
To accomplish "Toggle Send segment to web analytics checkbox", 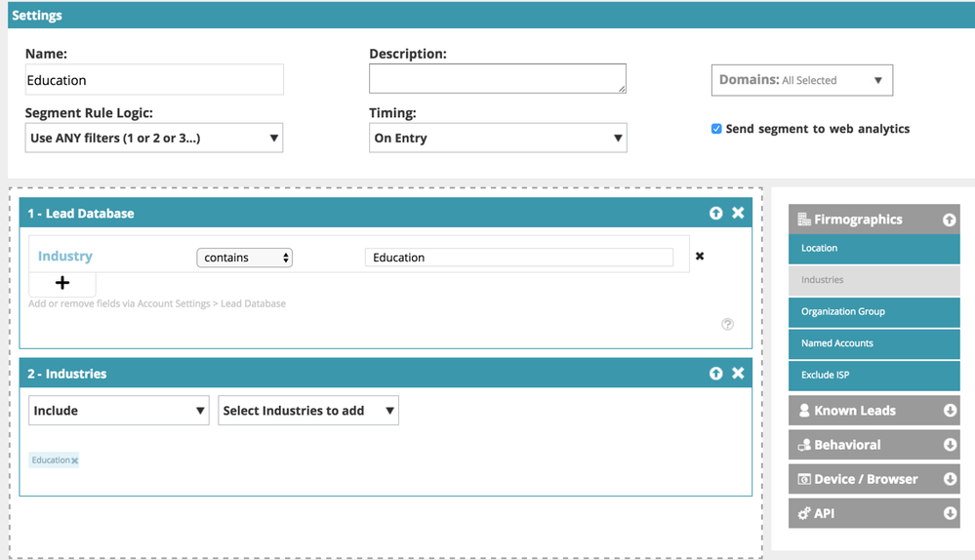I will point(716,129).
